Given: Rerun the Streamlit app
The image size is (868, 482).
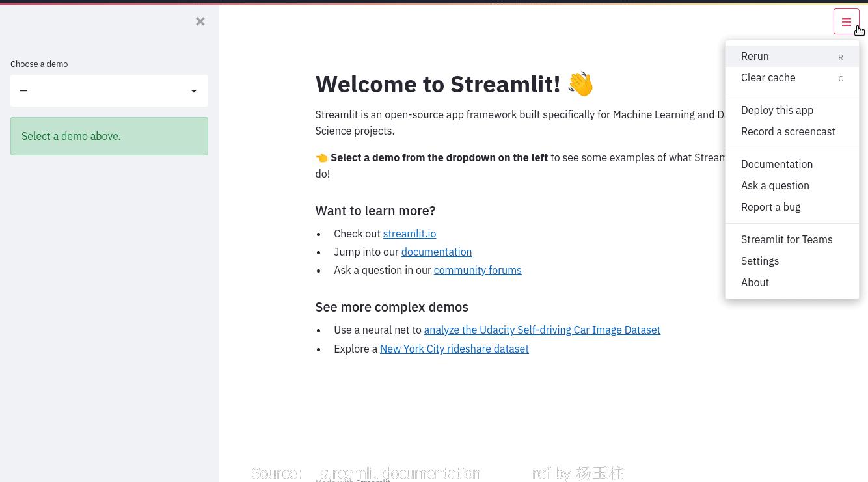Looking at the screenshot, I should (x=755, y=56).
